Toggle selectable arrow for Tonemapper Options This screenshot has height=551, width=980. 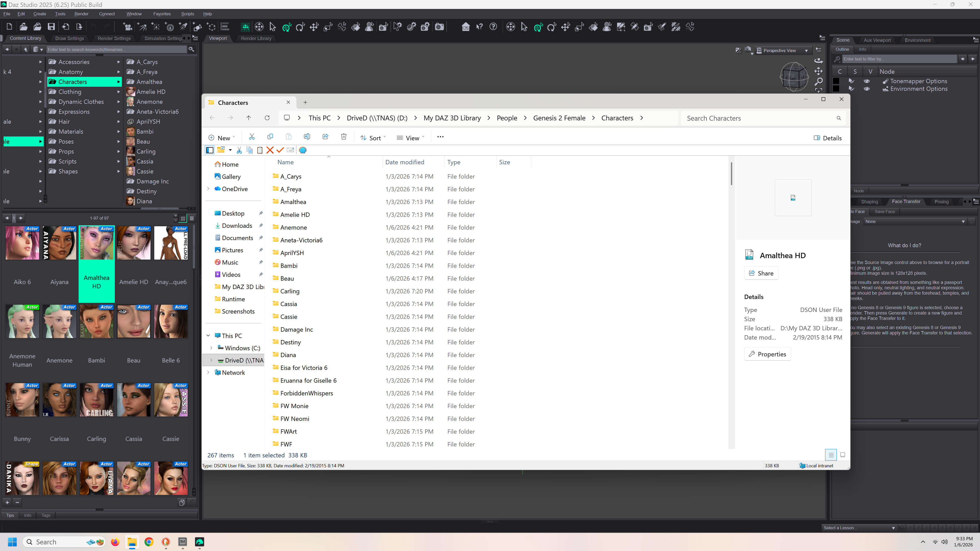(851, 81)
